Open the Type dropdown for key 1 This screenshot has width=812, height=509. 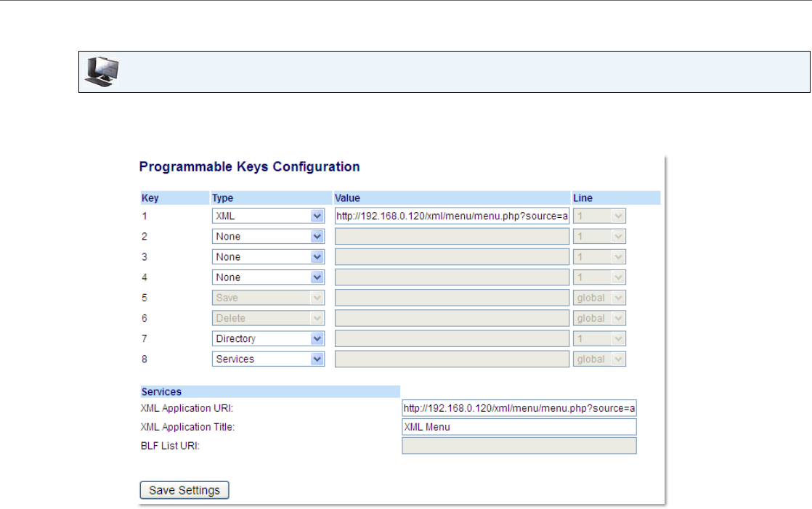tap(268, 216)
